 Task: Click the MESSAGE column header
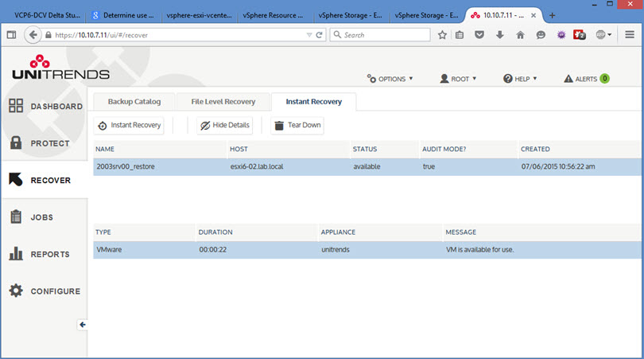click(x=461, y=232)
